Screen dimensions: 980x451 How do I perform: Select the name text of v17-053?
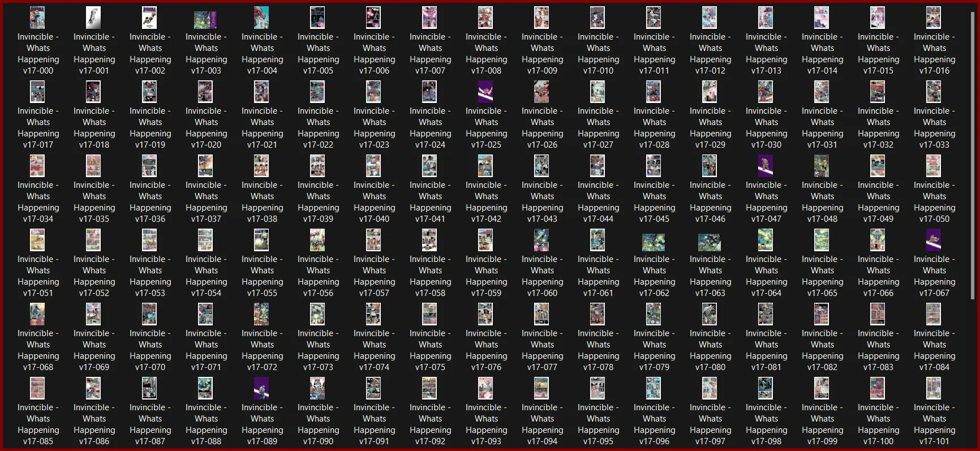click(151, 276)
